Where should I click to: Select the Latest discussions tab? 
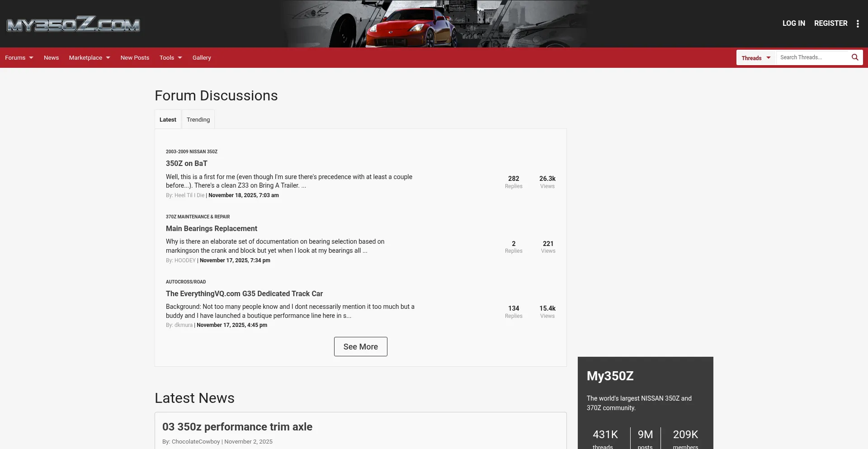coord(168,120)
